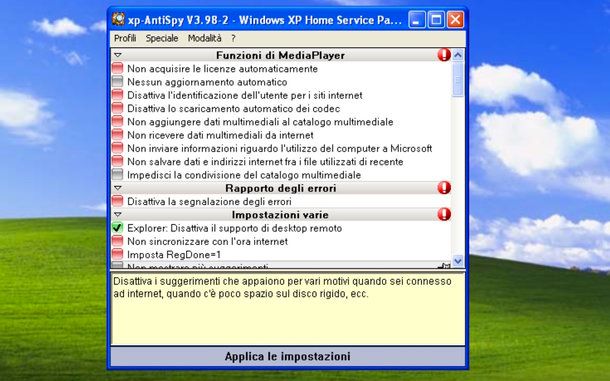Open the Profili menu
Viewport: 610px width, 381px height.
tap(125, 38)
